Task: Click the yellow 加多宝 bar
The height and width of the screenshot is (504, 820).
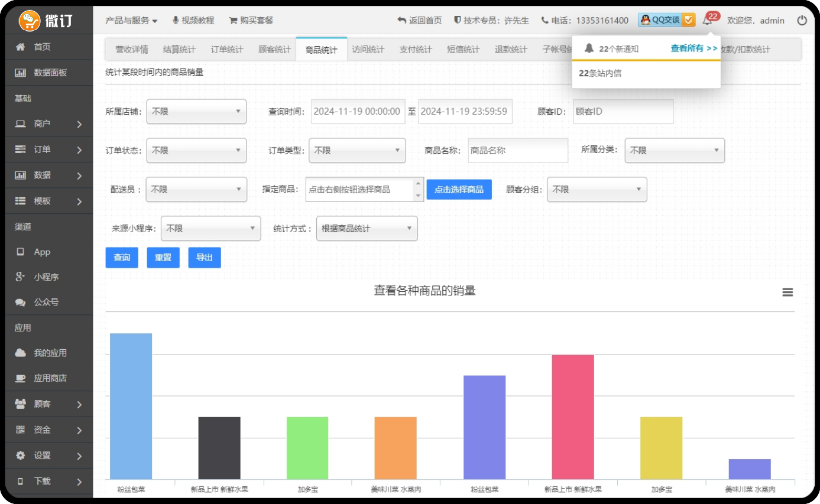Action: [662, 448]
